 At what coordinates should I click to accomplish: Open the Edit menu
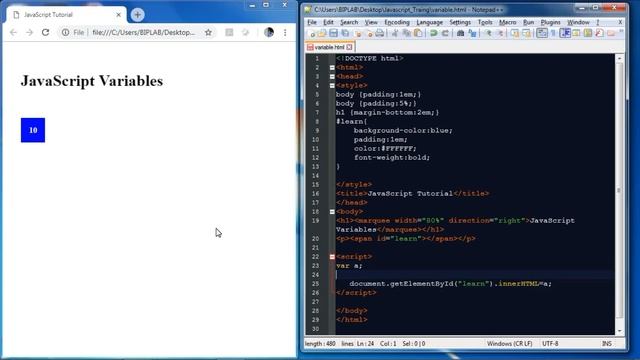(x=328, y=22)
